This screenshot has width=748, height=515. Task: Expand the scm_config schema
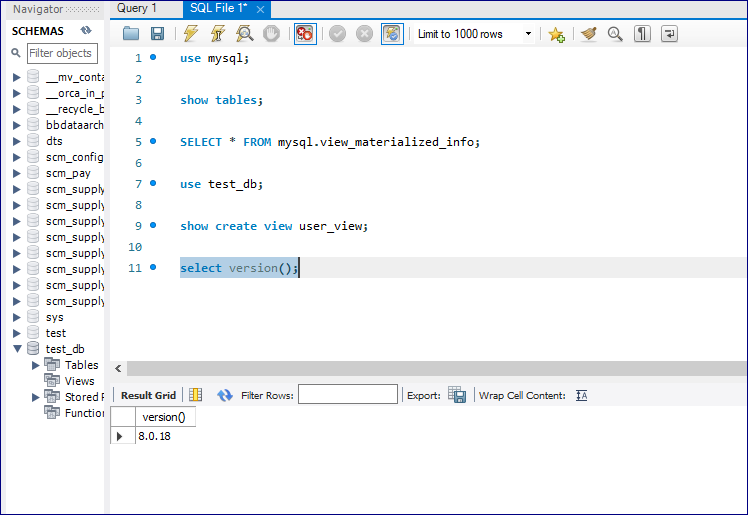click(17, 157)
